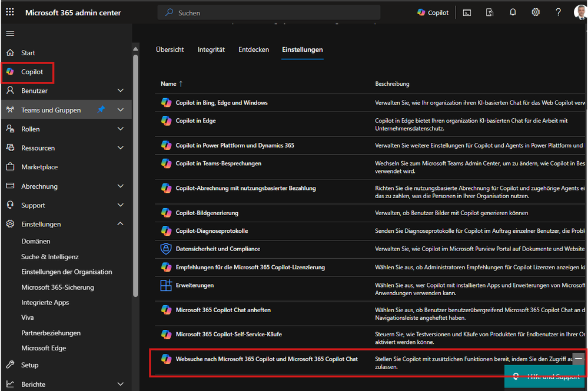
Task: Switch to the Integrität tab
Action: 211,49
